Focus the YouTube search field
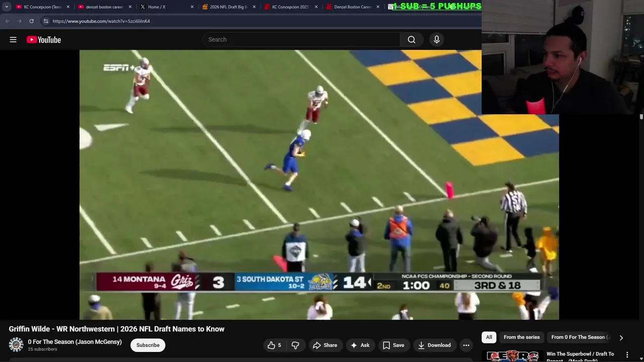Viewport: 644px width, 362px height. pos(302,40)
